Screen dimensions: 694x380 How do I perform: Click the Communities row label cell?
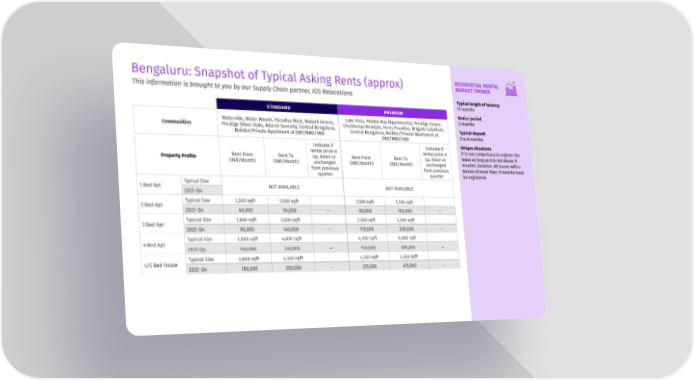[x=176, y=121]
